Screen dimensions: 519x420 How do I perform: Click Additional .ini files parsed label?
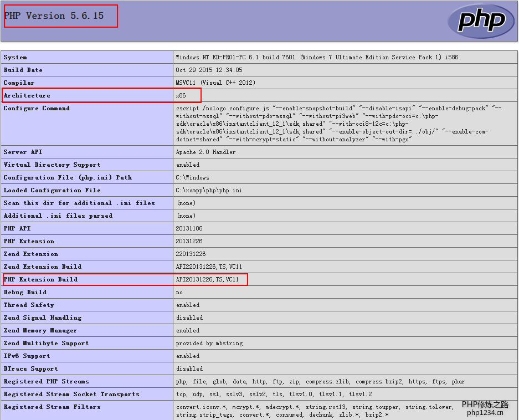[x=58, y=216]
